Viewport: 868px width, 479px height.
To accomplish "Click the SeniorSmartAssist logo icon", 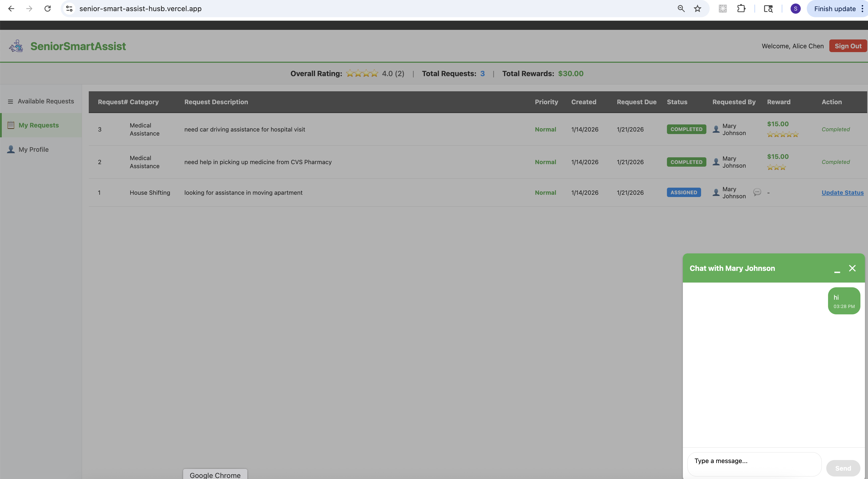I will pos(16,46).
